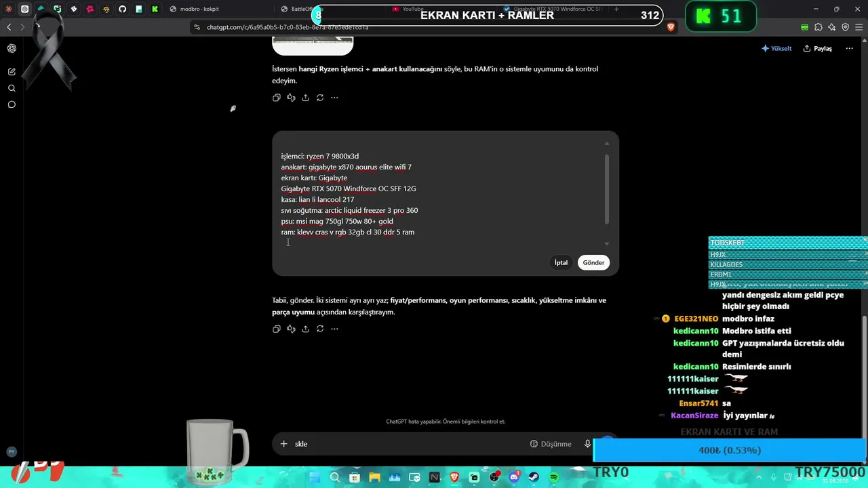Open the GitHub pinned tab

(x=123, y=9)
